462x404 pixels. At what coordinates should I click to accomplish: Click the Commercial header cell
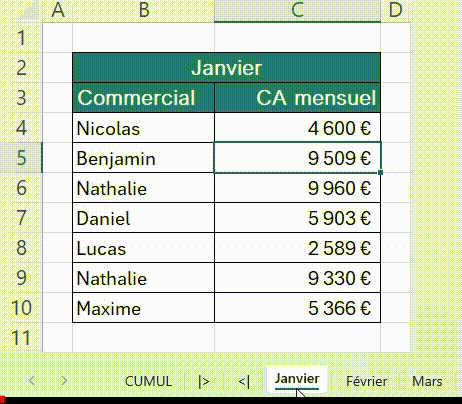pos(143,98)
